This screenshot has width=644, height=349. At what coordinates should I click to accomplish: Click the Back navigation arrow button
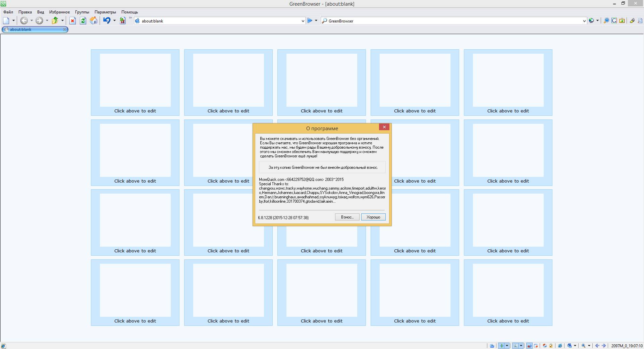[24, 21]
